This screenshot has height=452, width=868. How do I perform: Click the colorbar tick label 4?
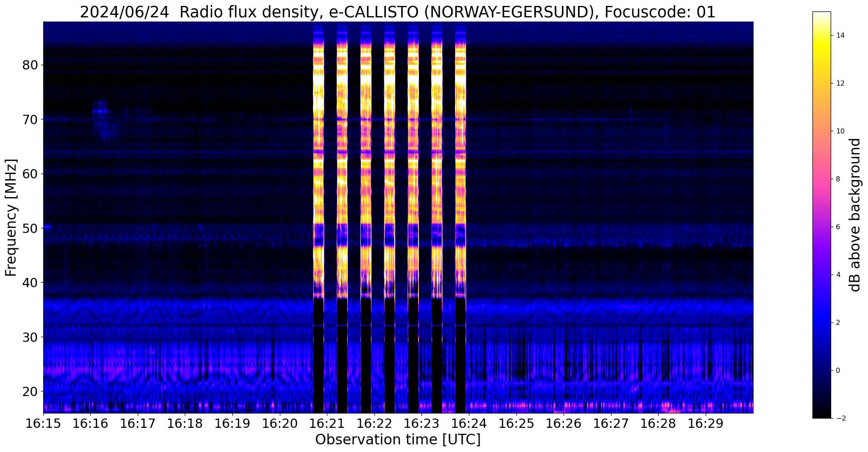[837, 275]
